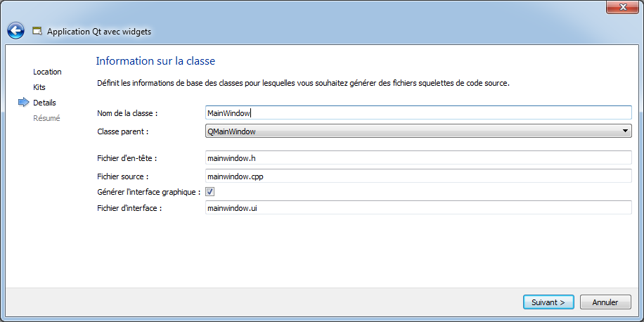Open the Classe parent dropdown arrow
644x322 pixels.
pos(625,131)
